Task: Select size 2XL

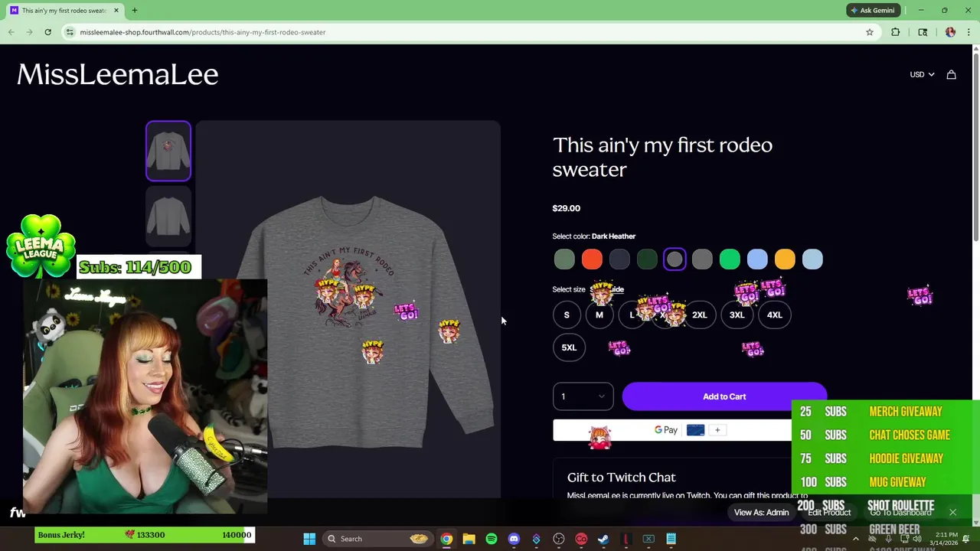Action: tap(700, 315)
